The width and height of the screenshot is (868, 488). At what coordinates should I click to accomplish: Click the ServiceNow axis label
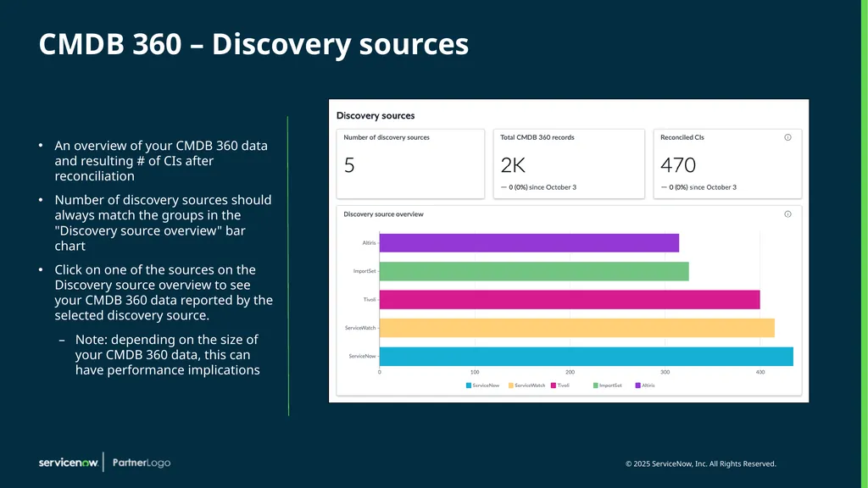[x=362, y=357]
